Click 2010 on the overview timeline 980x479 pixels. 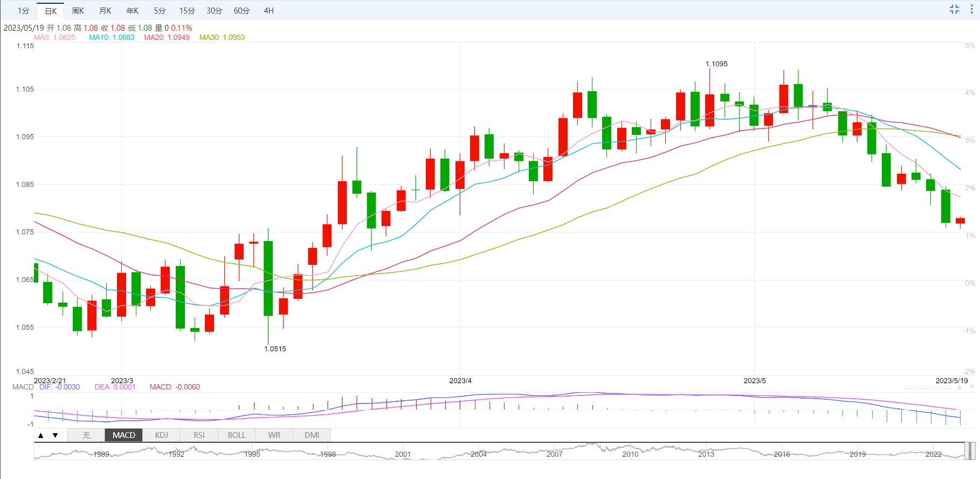click(630, 454)
